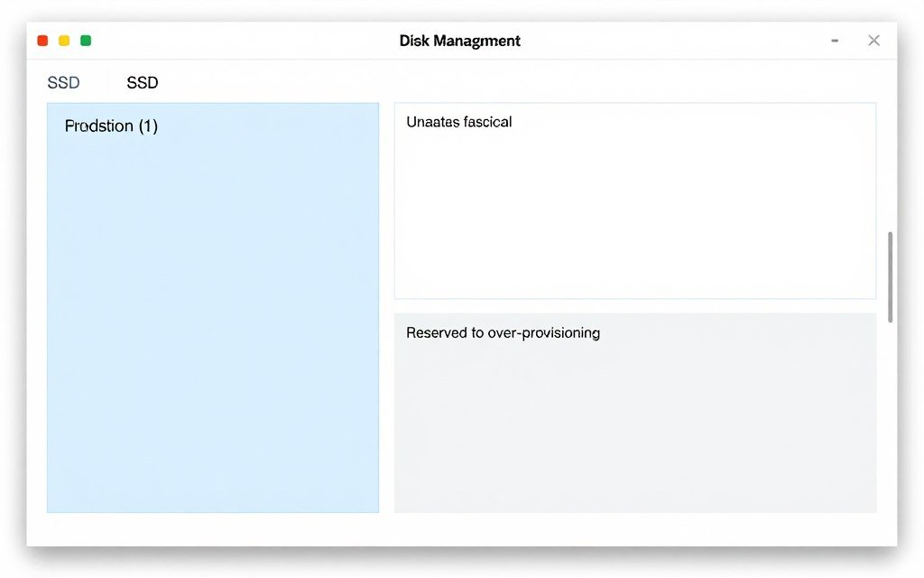
Task: Switch to the first SSD tab
Action: tap(63, 82)
